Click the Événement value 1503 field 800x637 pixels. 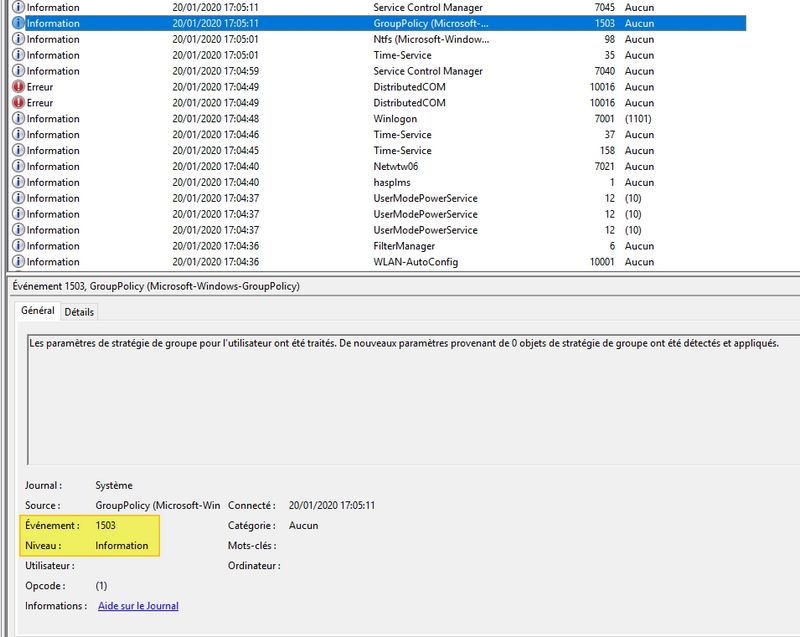[105, 525]
